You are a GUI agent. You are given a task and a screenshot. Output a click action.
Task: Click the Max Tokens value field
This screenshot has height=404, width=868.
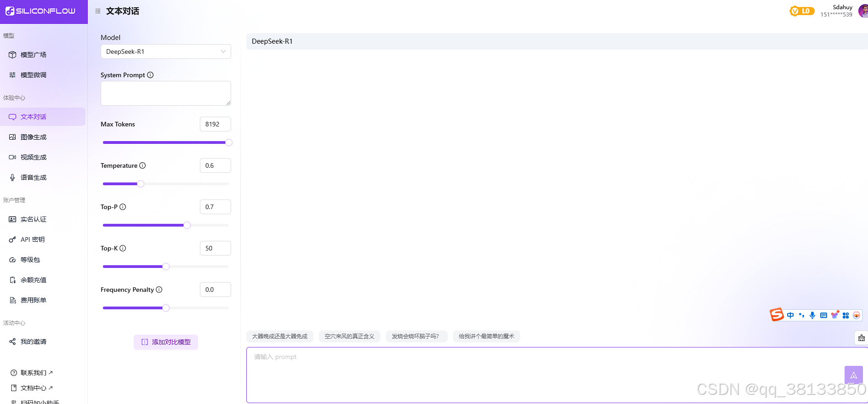[216, 124]
